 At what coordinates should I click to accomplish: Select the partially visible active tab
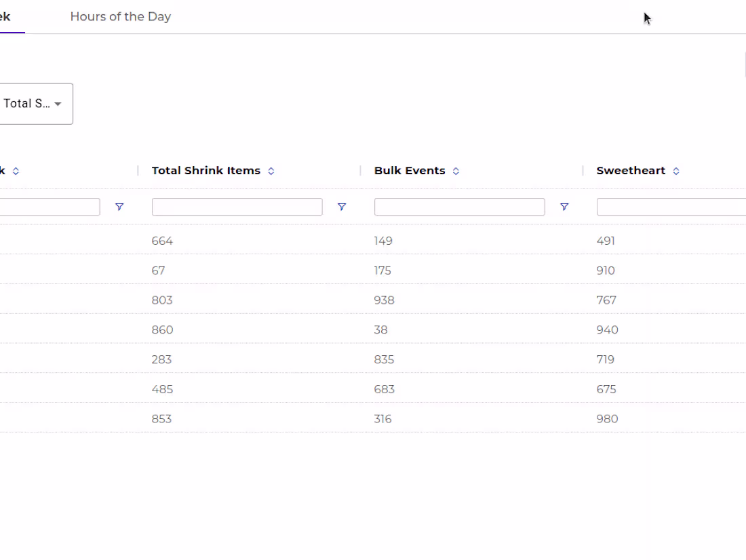[5, 17]
